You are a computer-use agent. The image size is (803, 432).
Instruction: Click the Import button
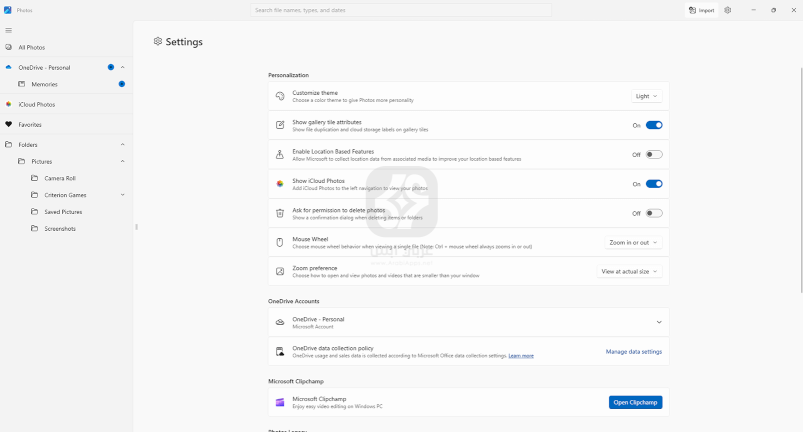point(701,10)
